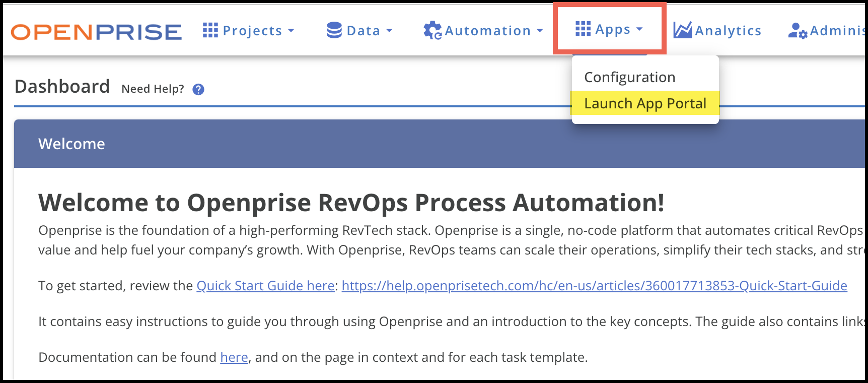
Task: Click the Apps grid icon
Action: point(583,29)
